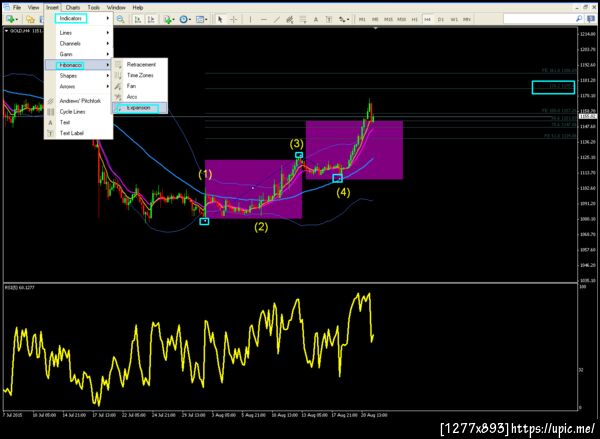This screenshot has height=439, width=600.
Task: Click the toolbar search input field
Action: (539, 18)
